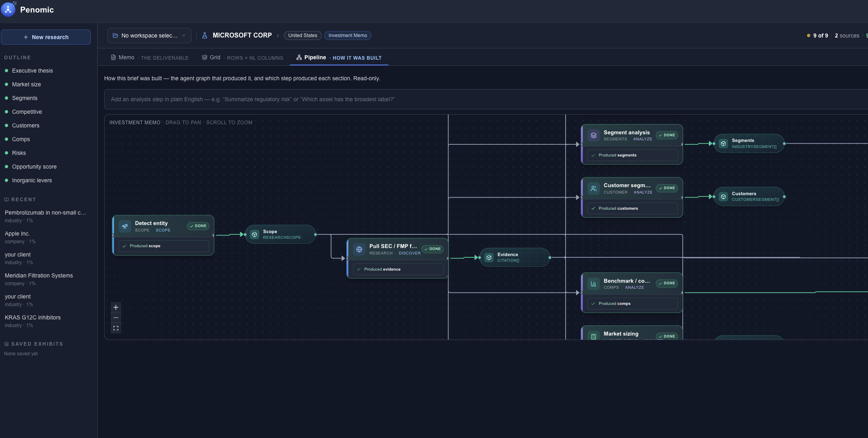Click the Segment analysis layers icon
868x438 pixels.
593,136
